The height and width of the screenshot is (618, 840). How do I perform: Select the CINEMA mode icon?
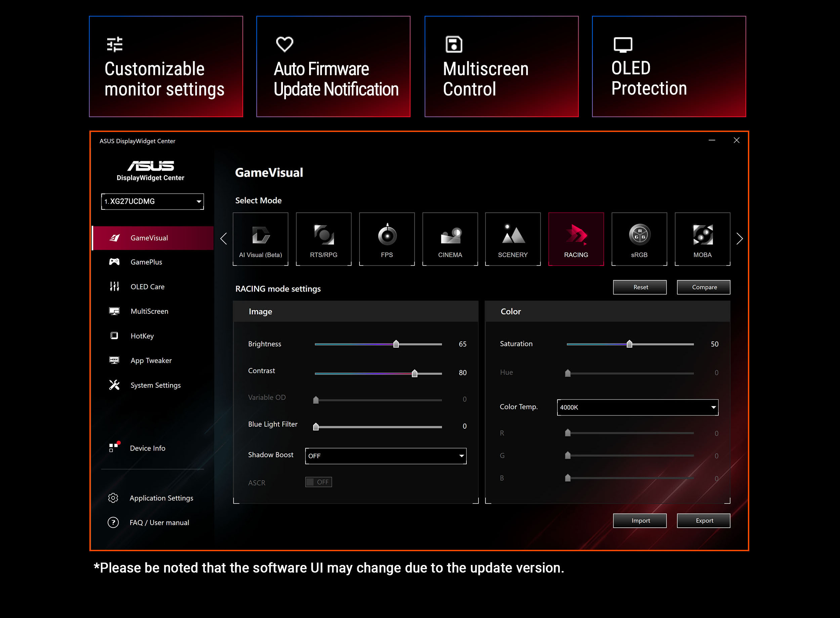(x=450, y=239)
